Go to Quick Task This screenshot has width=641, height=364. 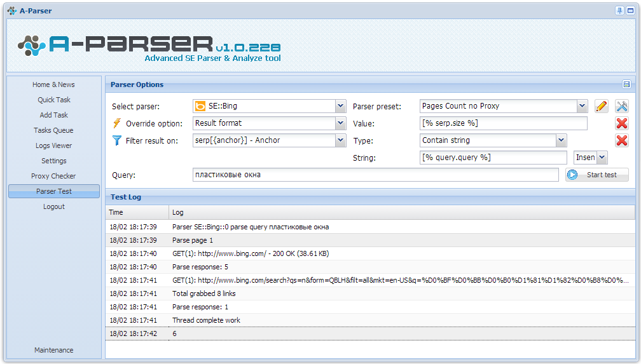pos(53,100)
